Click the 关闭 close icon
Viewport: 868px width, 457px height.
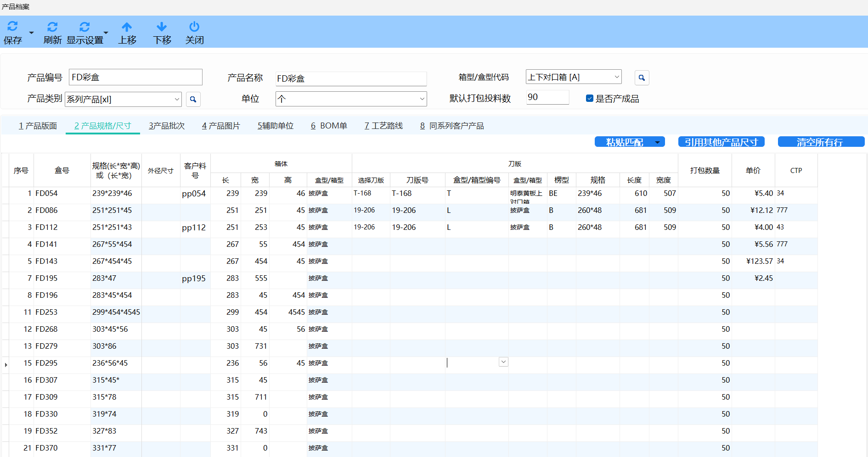point(194,27)
